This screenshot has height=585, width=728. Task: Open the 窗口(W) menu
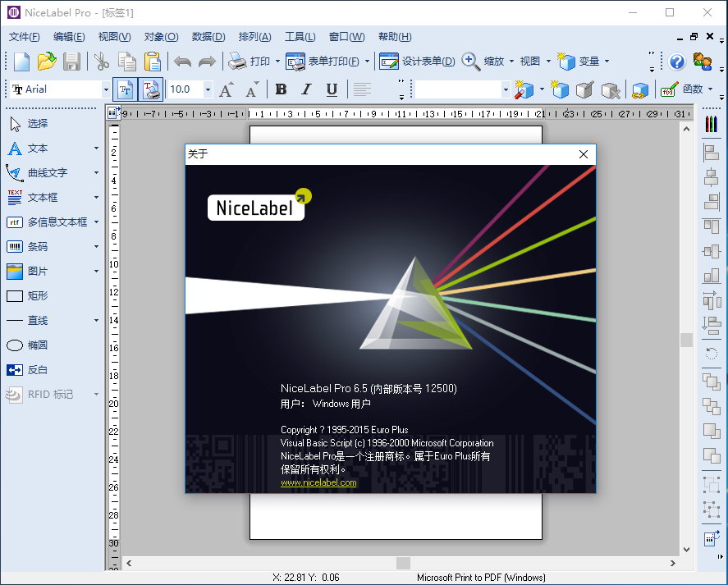(347, 37)
